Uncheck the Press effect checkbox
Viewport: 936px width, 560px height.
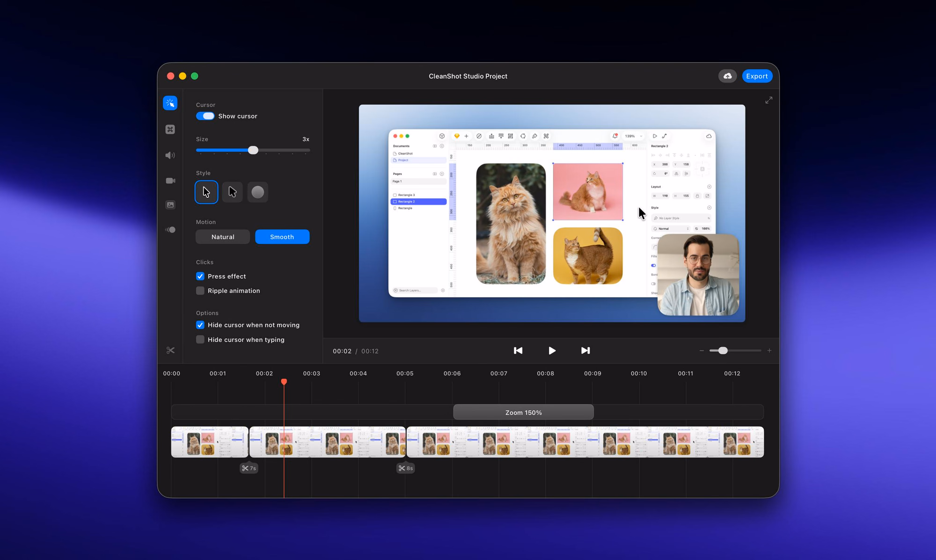pyautogui.click(x=200, y=276)
